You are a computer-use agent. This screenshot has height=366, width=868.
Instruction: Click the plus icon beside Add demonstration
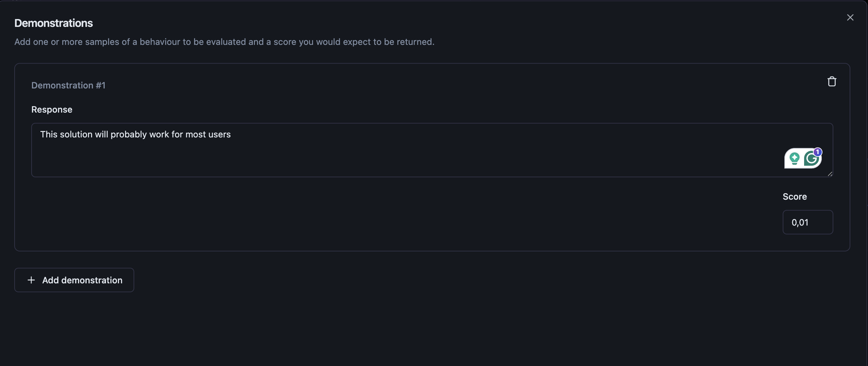pyautogui.click(x=31, y=280)
